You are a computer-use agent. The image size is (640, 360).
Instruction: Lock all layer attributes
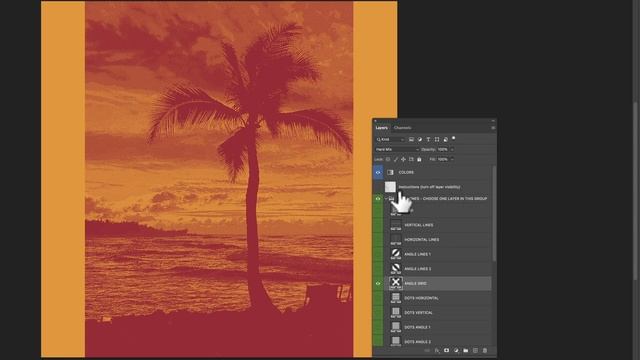tap(419, 159)
